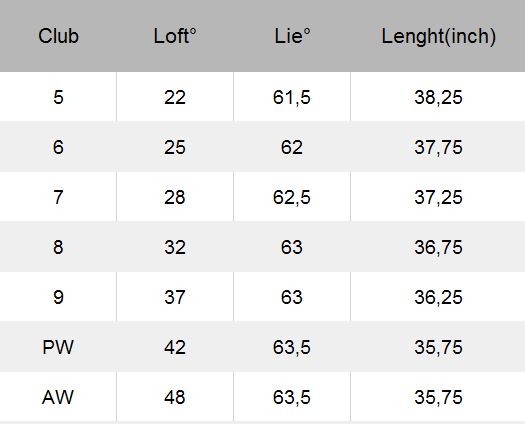
Task: Select loft value 25
Action: [175, 147]
